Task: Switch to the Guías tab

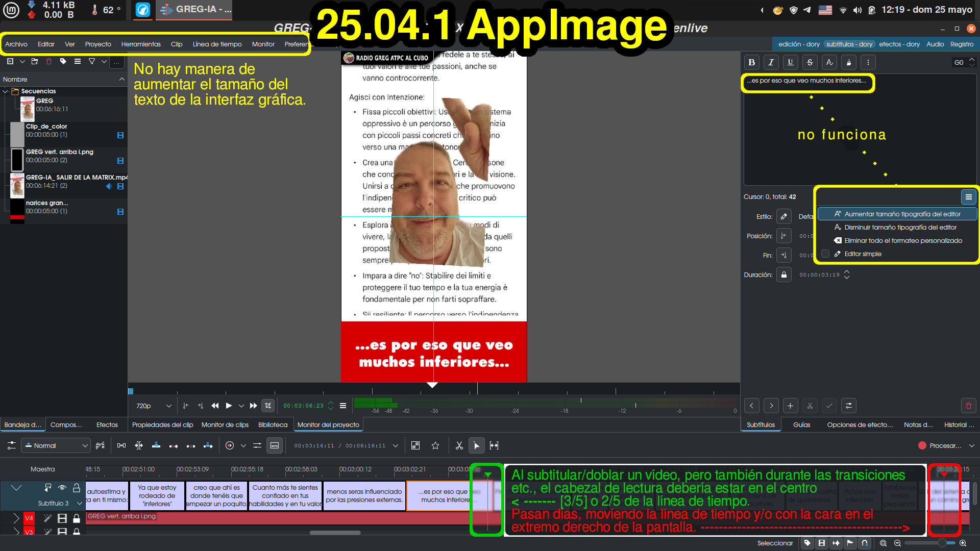Action: click(801, 424)
